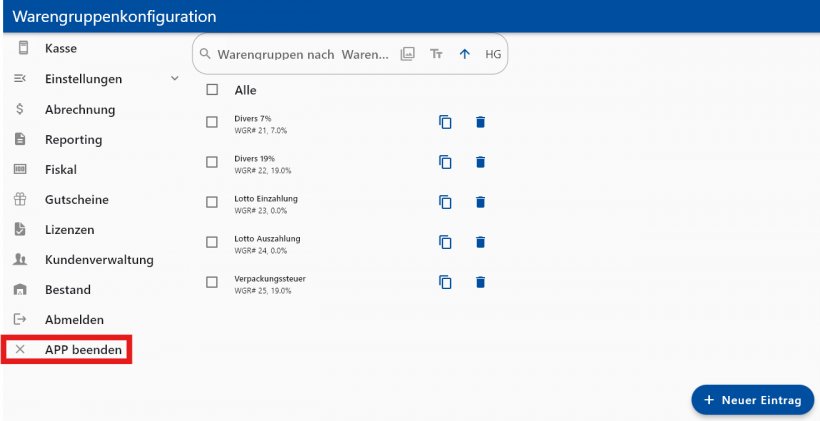Click the Kasse register icon
The width and height of the screenshot is (820, 421).
pos(23,48)
